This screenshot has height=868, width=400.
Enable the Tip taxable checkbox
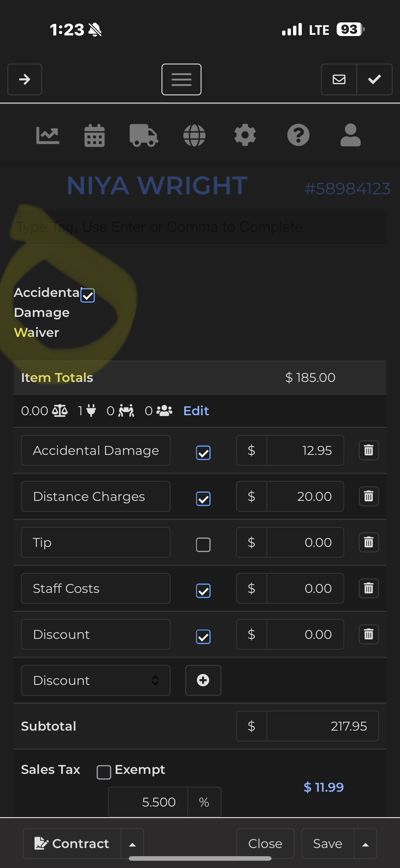(203, 544)
